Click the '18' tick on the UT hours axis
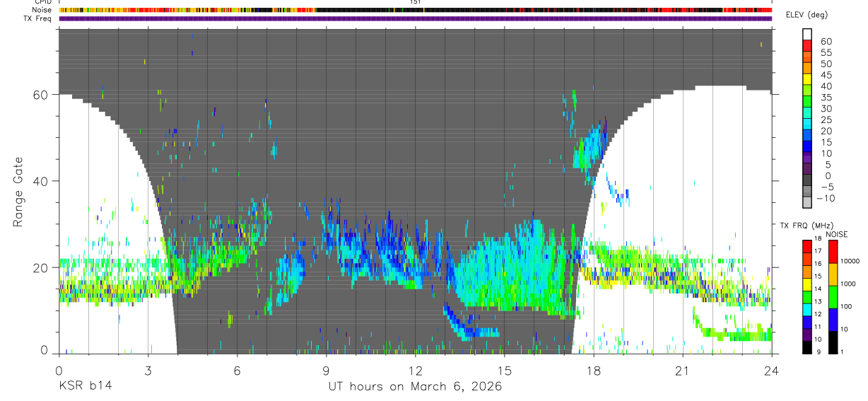Viewport: 868px width, 401px height. [594, 370]
